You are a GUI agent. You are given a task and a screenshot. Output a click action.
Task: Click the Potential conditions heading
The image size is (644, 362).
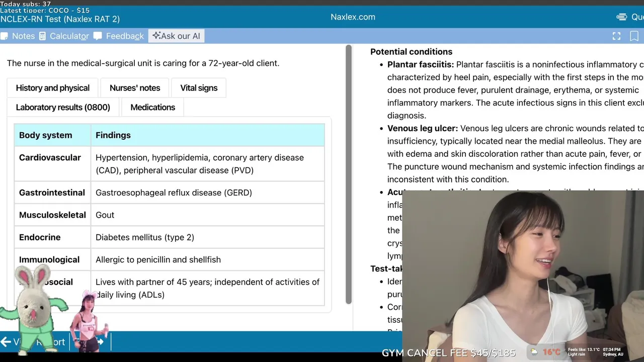pyautogui.click(x=411, y=52)
